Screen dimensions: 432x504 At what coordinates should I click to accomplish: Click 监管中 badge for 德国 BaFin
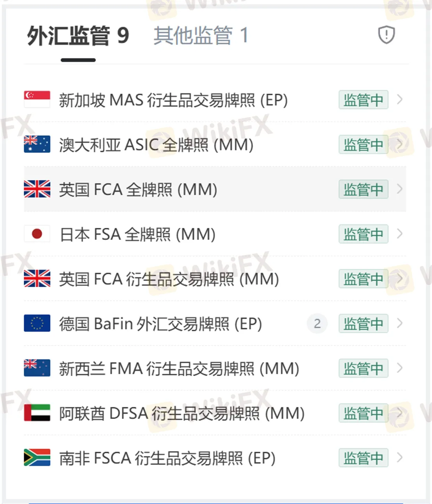point(363,324)
